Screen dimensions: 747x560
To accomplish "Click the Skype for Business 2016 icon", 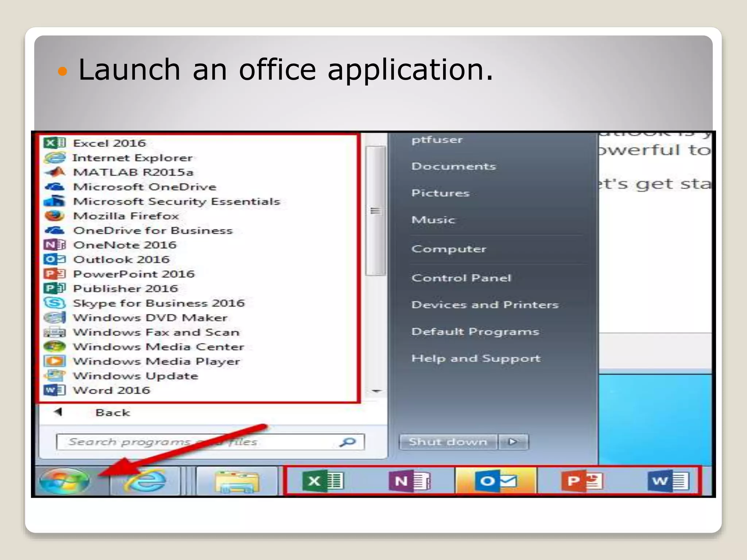I will 55,303.
